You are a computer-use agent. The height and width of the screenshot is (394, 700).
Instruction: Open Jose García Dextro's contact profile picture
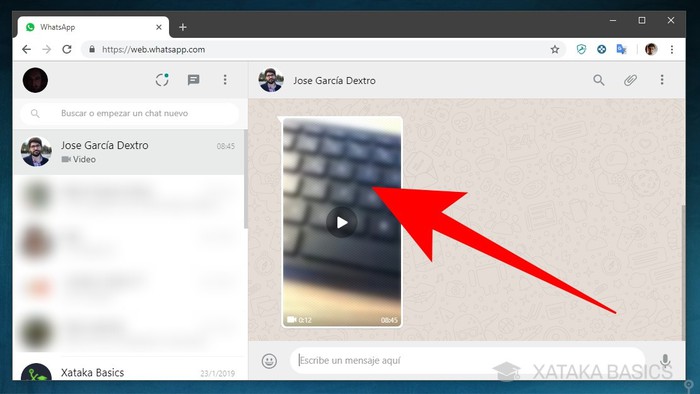tap(271, 80)
